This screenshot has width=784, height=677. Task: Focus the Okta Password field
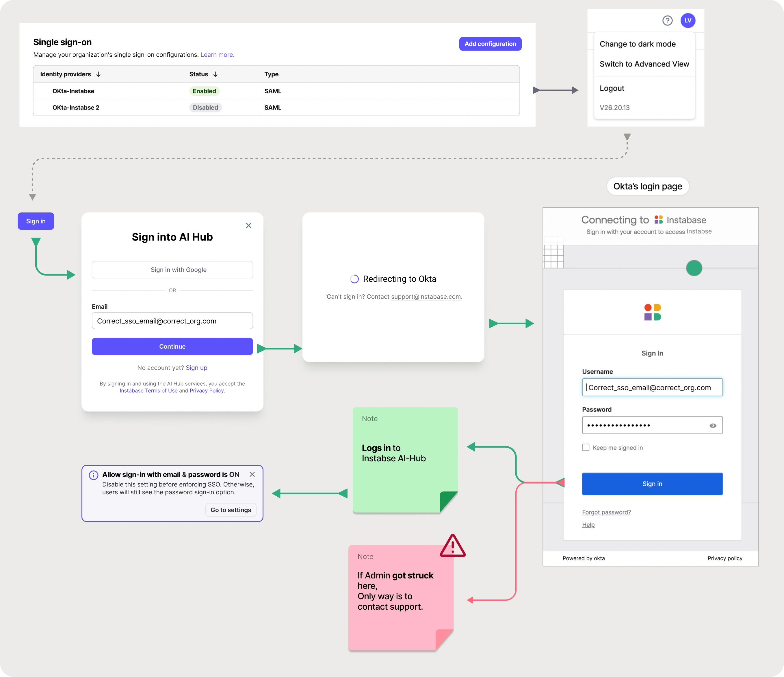652,425
